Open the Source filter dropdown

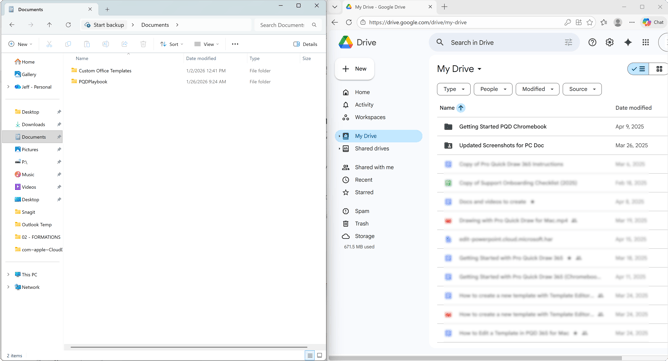[582, 89]
